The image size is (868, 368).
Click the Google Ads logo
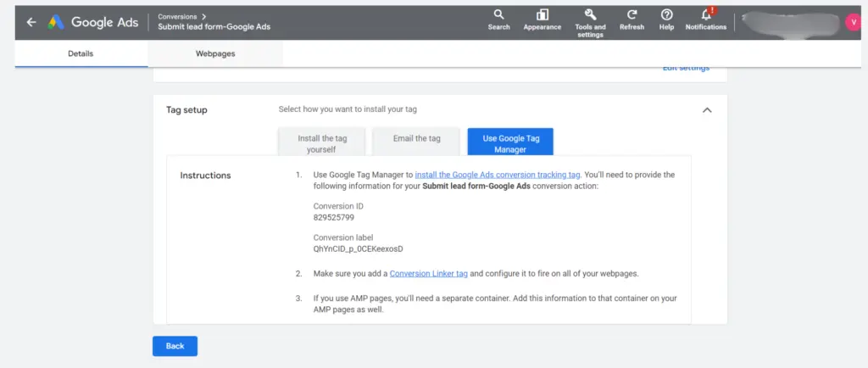pyautogui.click(x=92, y=22)
